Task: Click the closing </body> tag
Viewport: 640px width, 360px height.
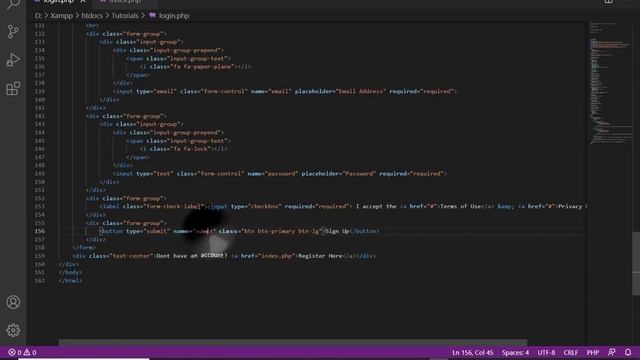Action: (70, 272)
